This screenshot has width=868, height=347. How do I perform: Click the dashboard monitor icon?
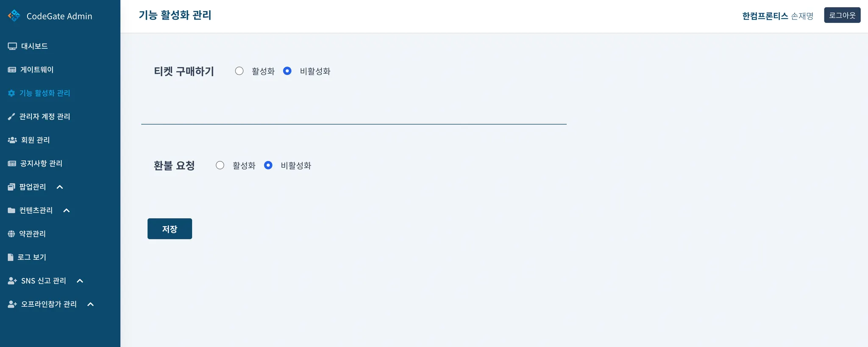coord(12,46)
